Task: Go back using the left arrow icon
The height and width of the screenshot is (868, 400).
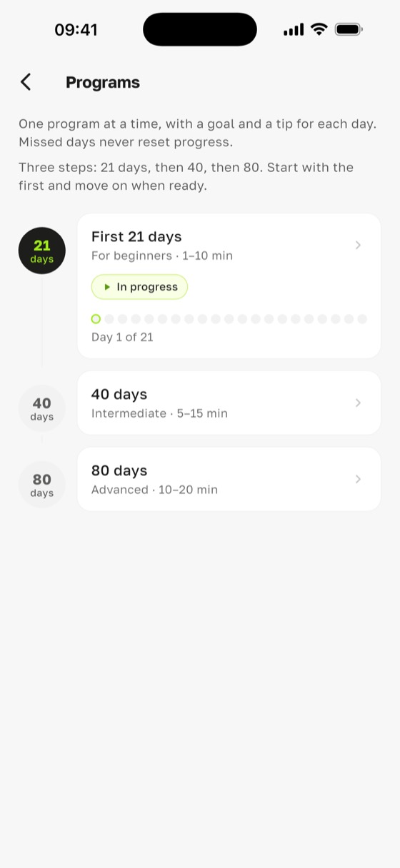Action: [26, 82]
